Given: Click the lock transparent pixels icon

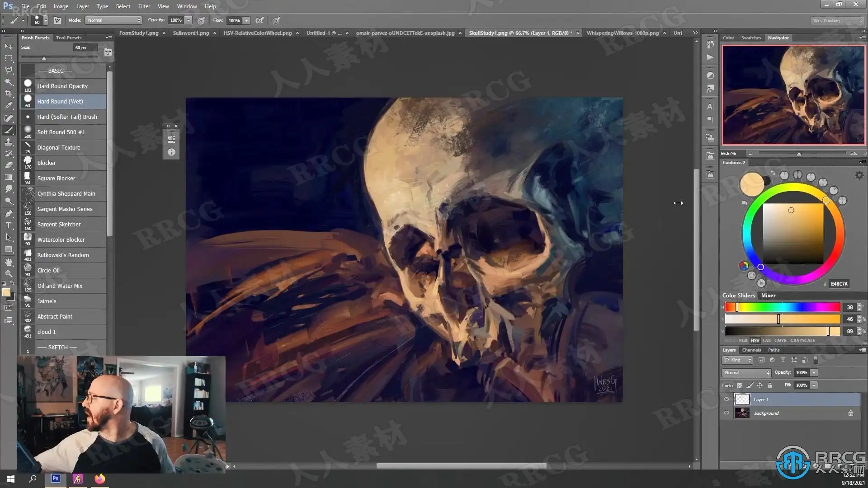Looking at the screenshot, I should pyautogui.click(x=740, y=386).
